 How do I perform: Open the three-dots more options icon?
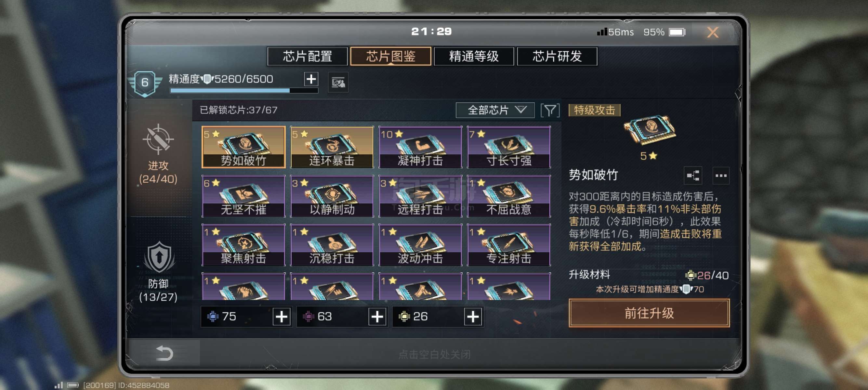721,175
